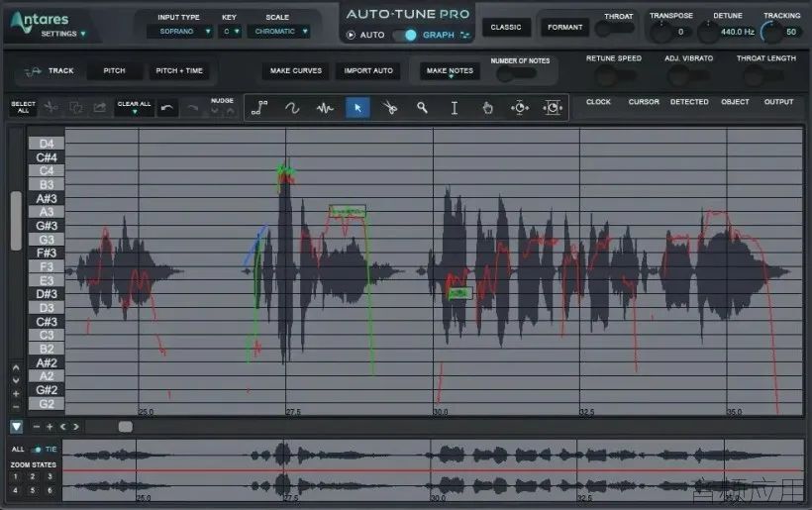Select the Arrow pointer tool
Screen dimensions: 812x510
357,108
